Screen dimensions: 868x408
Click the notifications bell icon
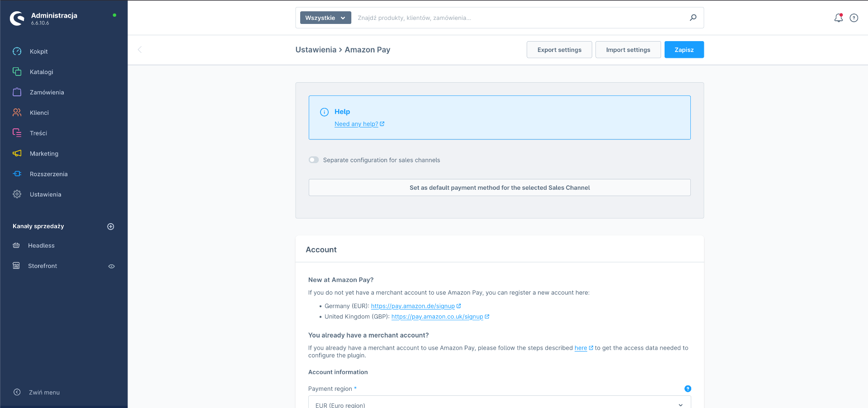pyautogui.click(x=838, y=18)
